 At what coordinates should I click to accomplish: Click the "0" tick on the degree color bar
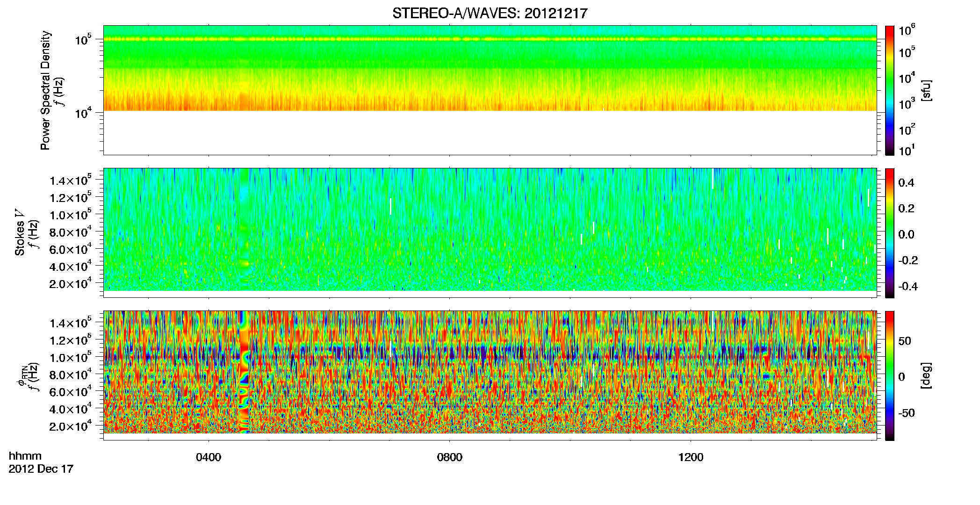coord(902,376)
